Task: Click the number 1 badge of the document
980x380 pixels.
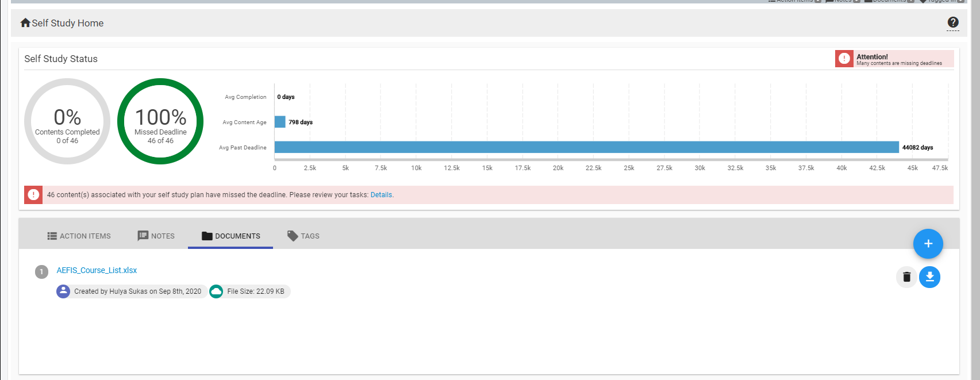Action: click(41, 271)
